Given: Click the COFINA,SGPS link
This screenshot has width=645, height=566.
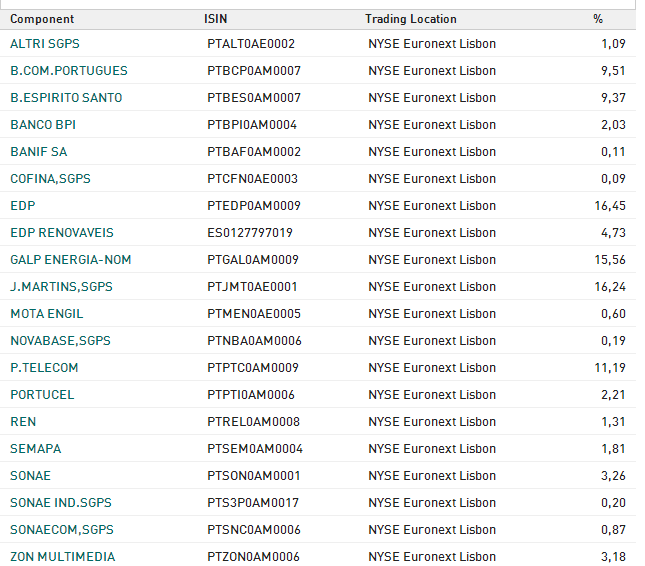Looking at the screenshot, I should pos(50,179).
